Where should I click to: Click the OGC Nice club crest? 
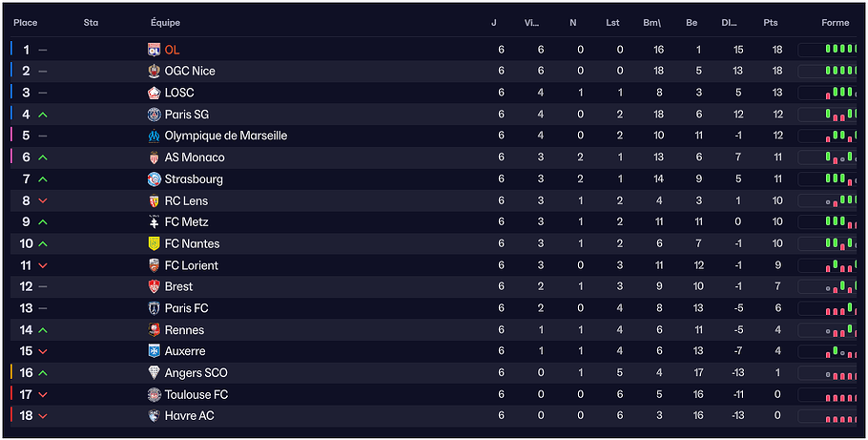(155, 72)
